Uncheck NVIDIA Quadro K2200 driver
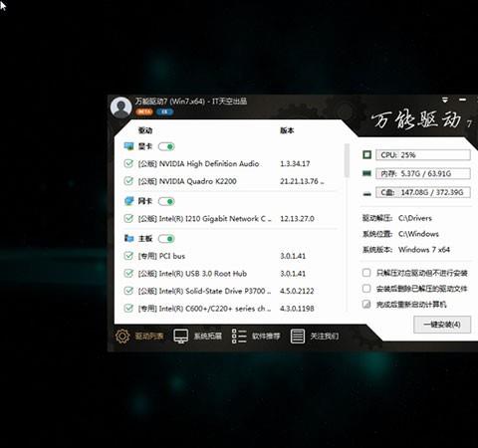This screenshot has height=448, width=478. tap(128, 181)
